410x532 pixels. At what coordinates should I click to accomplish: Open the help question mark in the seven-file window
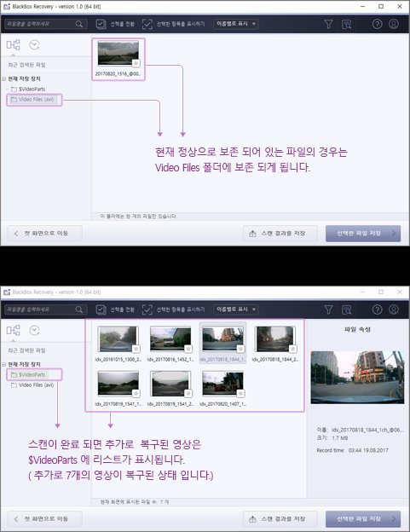(377, 309)
